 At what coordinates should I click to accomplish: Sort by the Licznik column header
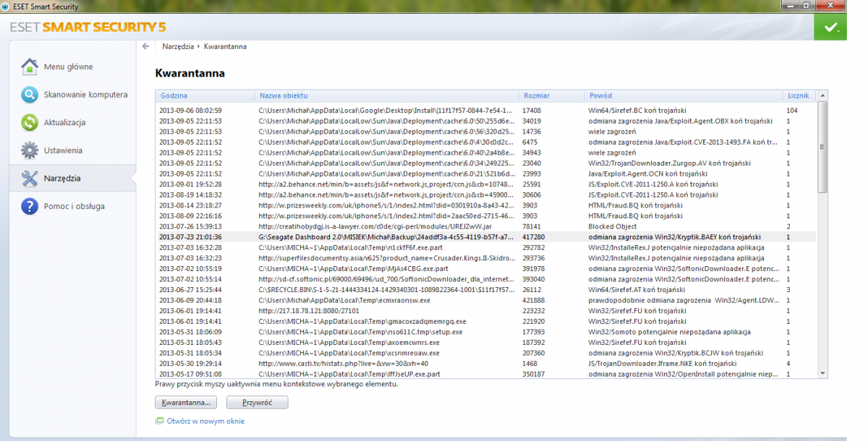(799, 95)
